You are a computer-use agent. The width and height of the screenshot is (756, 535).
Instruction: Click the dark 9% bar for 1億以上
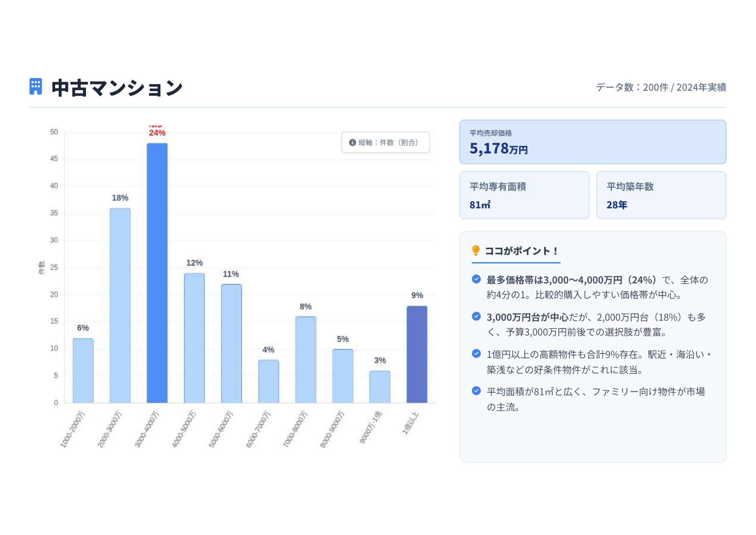417,354
